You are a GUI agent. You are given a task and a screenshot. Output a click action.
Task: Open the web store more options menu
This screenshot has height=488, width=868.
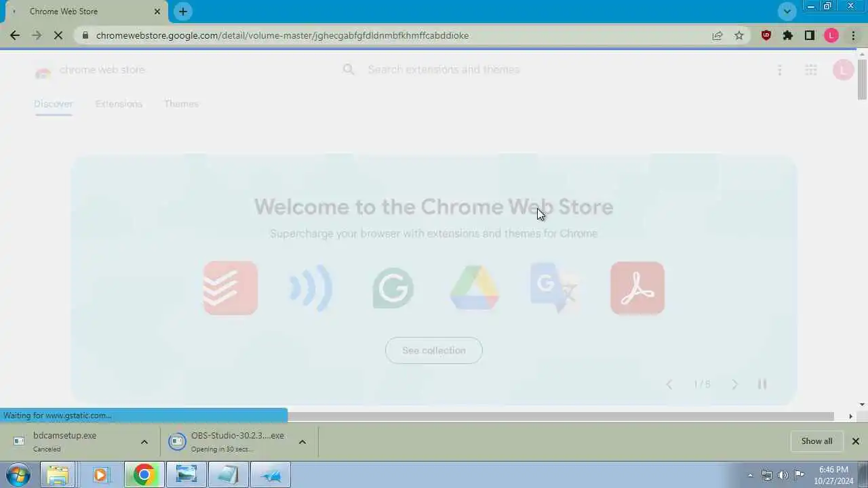point(780,70)
